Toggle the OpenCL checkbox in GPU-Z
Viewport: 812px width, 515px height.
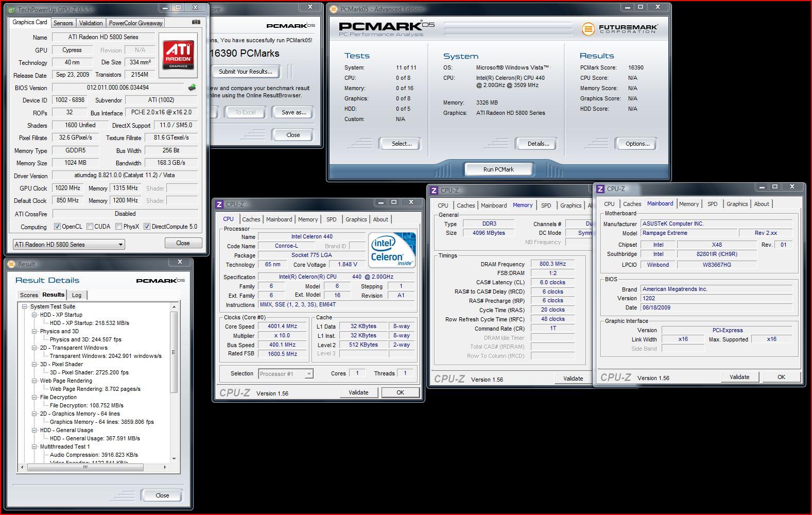click(57, 226)
